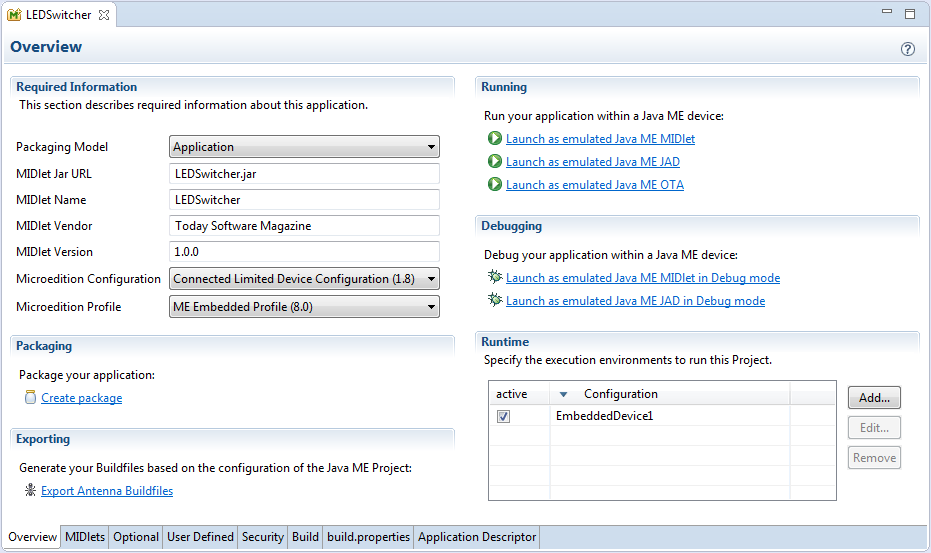Screen dimensions: 931x553
Task: Click the debug bug icon for JAD
Action: point(494,300)
